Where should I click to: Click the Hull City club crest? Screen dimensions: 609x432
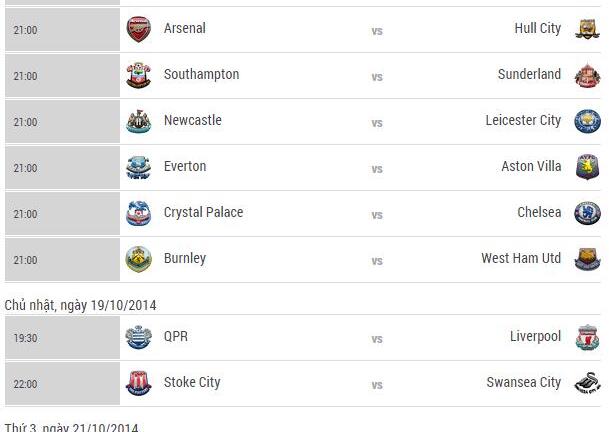pos(587,29)
